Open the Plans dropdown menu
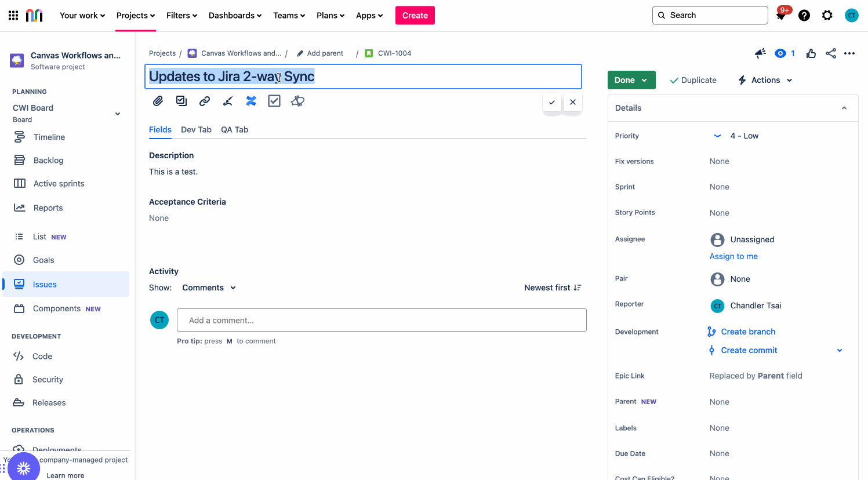Viewport: 868px width, 480px height. (x=331, y=16)
